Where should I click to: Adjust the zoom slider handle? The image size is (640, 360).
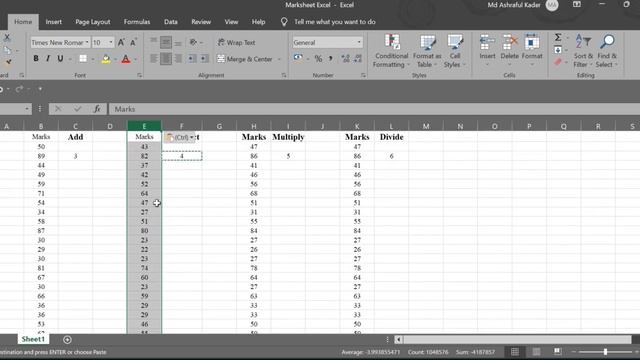pyautogui.click(x=605, y=352)
